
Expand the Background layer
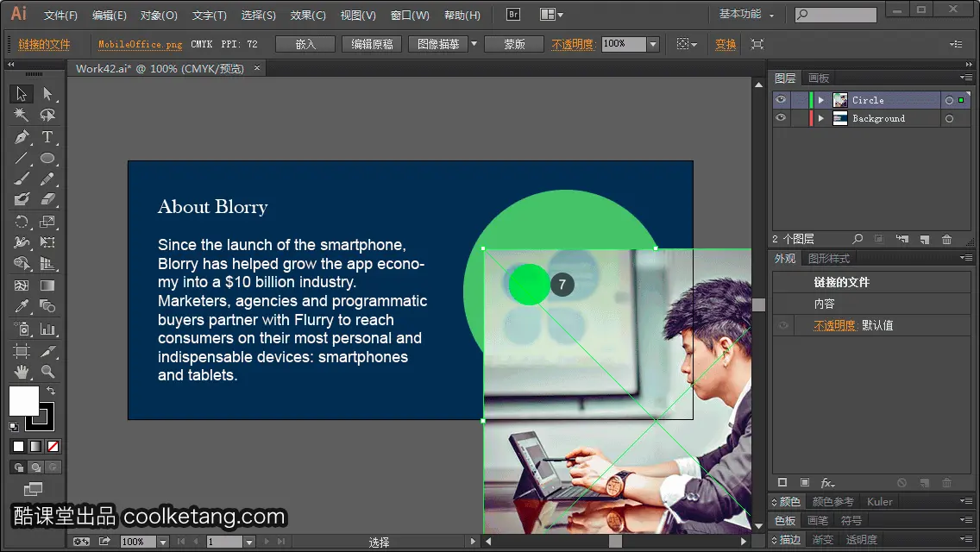821,118
